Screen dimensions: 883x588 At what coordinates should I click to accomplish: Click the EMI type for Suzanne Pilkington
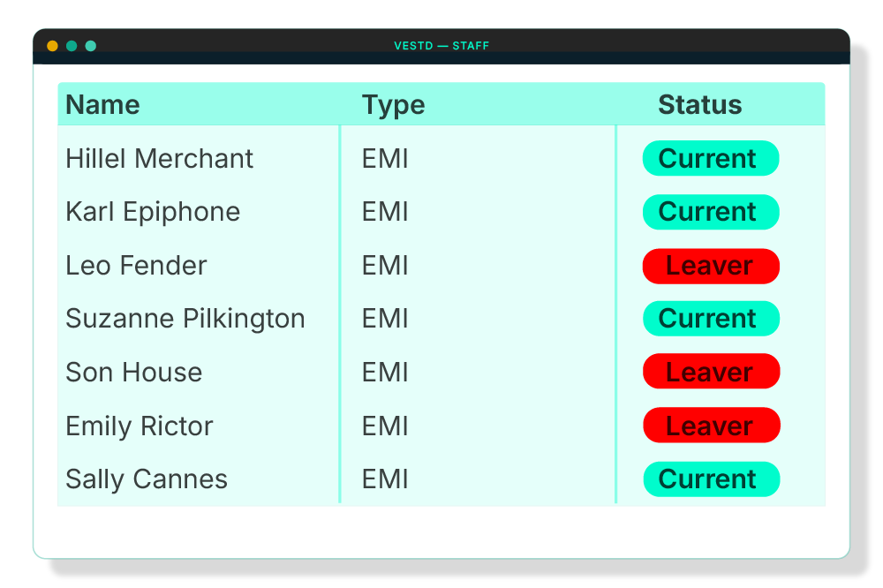coord(385,319)
